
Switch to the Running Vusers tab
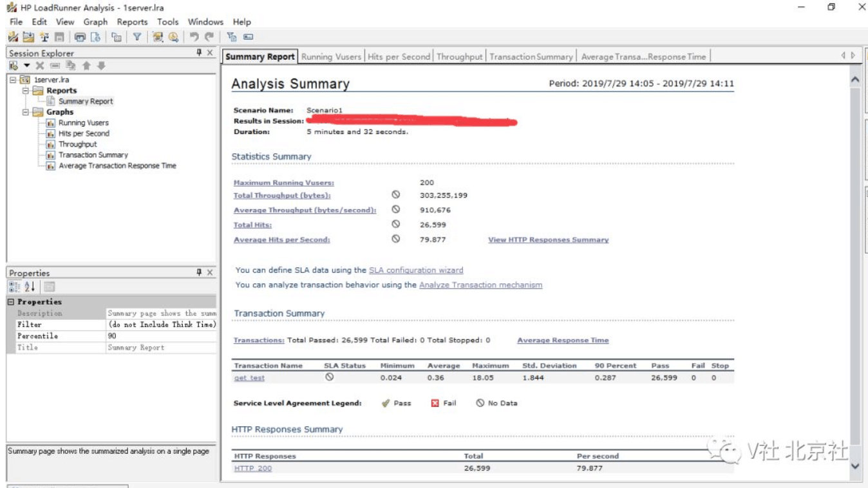[x=331, y=57]
